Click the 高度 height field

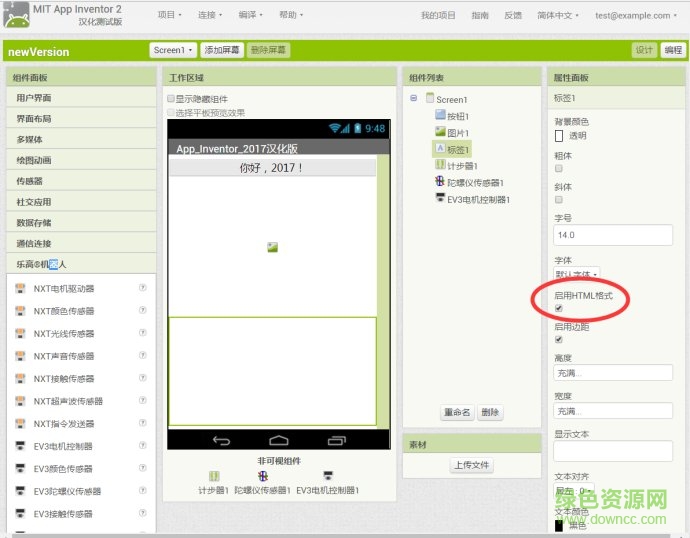tap(613, 373)
